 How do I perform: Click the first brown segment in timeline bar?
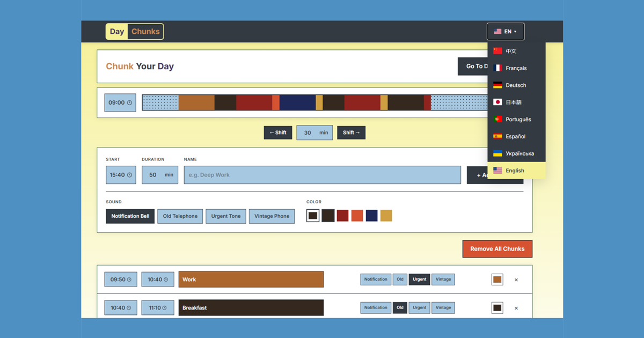pos(196,102)
